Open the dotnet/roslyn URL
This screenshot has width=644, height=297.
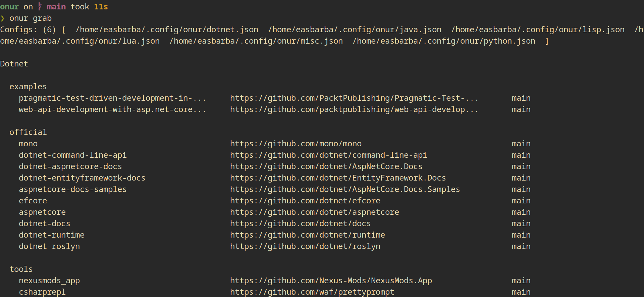click(305, 246)
